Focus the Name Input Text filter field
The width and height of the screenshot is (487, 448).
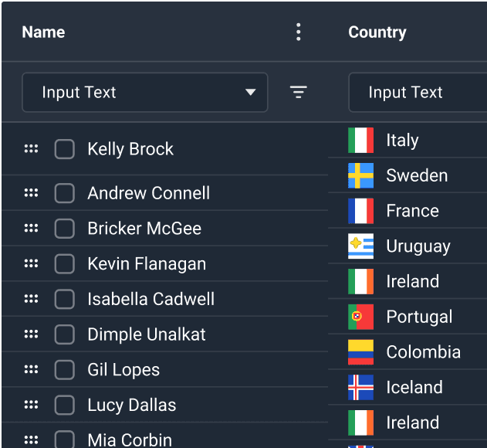[x=145, y=93]
